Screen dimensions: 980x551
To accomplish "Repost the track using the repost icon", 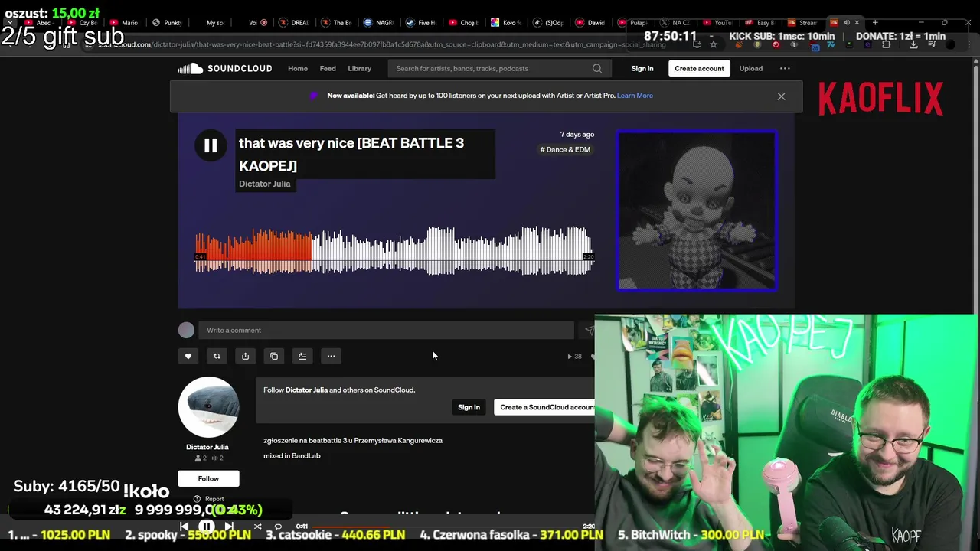I will [217, 356].
